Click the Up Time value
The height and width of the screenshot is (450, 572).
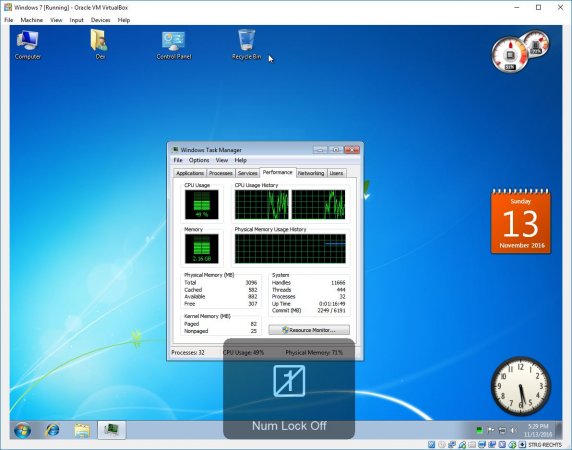click(332, 303)
